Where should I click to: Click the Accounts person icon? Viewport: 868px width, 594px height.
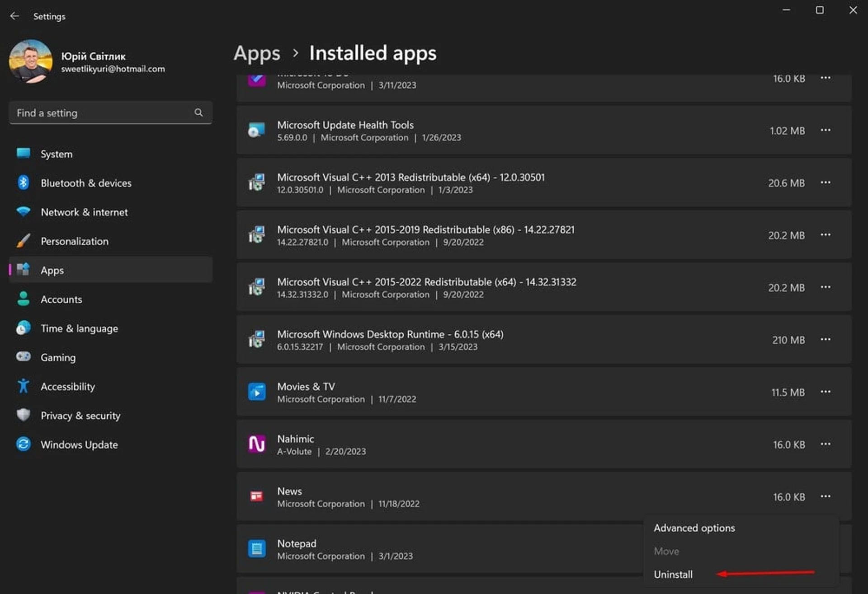(24, 299)
